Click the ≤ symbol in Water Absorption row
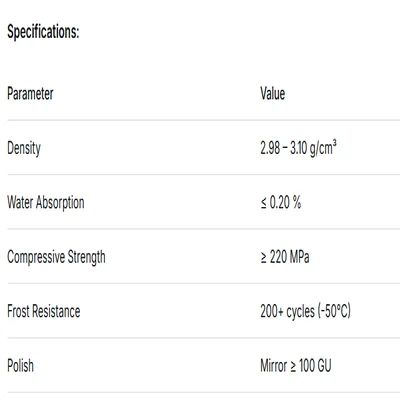400x400 pixels. (x=264, y=203)
